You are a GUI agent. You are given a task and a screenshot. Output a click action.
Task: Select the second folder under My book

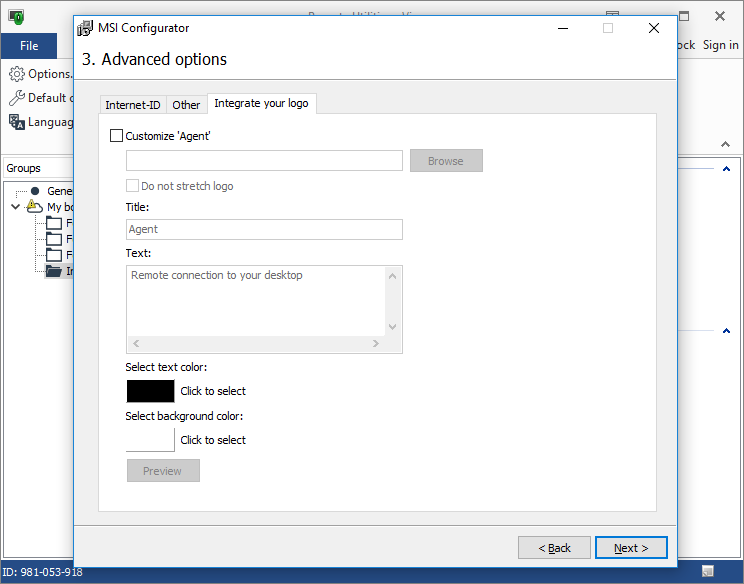[x=54, y=239]
